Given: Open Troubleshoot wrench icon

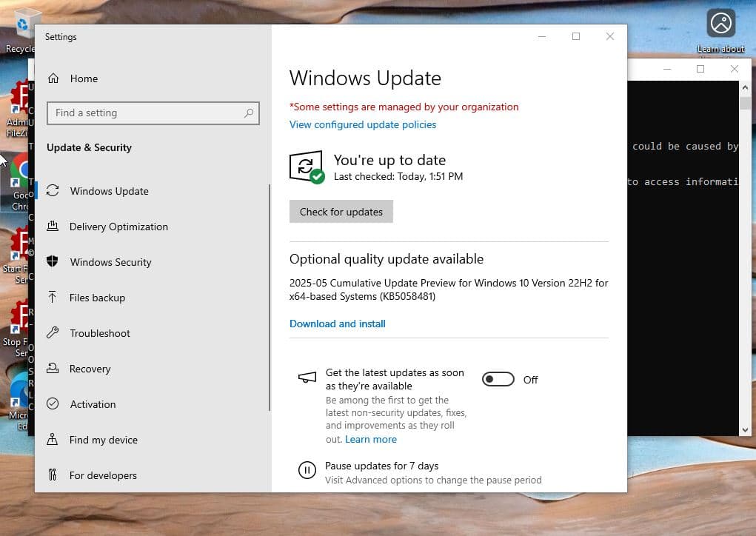Looking at the screenshot, I should pyautogui.click(x=53, y=333).
